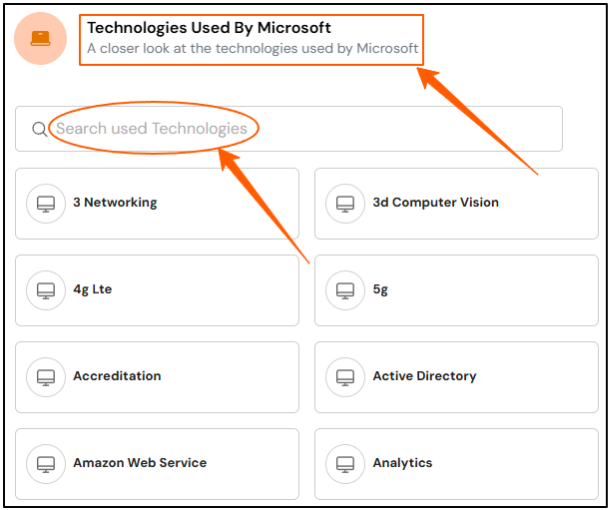Click the monitor icon beside Analytics
Viewport: 611px width, 510px height.
click(345, 464)
